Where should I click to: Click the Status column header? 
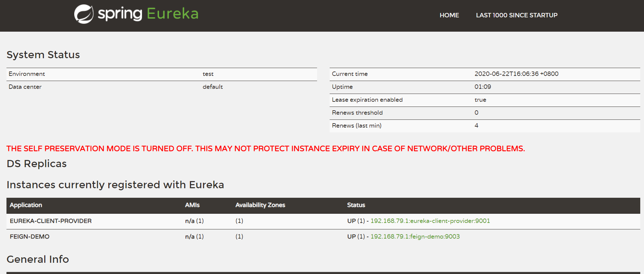point(356,205)
